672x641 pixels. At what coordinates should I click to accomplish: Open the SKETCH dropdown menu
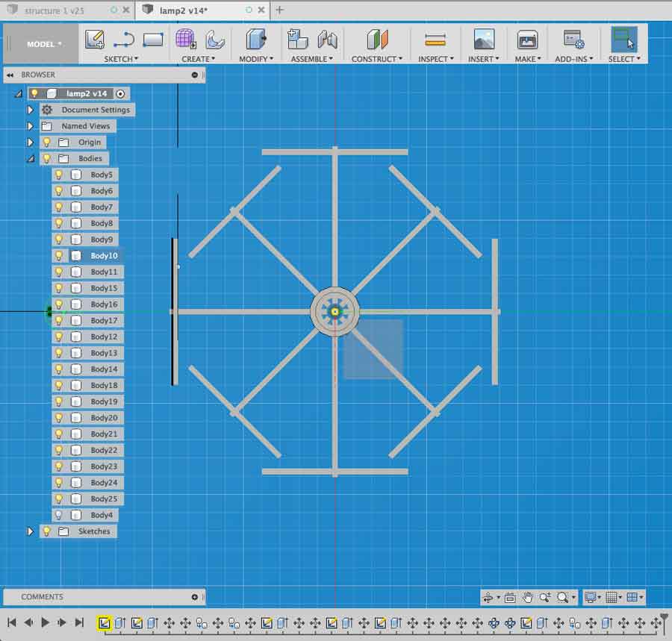pyautogui.click(x=120, y=59)
